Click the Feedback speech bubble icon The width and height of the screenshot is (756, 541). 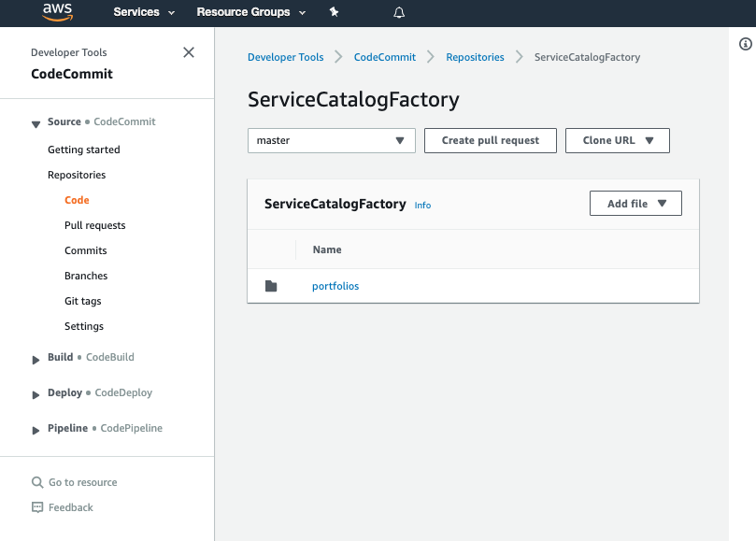(x=37, y=507)
